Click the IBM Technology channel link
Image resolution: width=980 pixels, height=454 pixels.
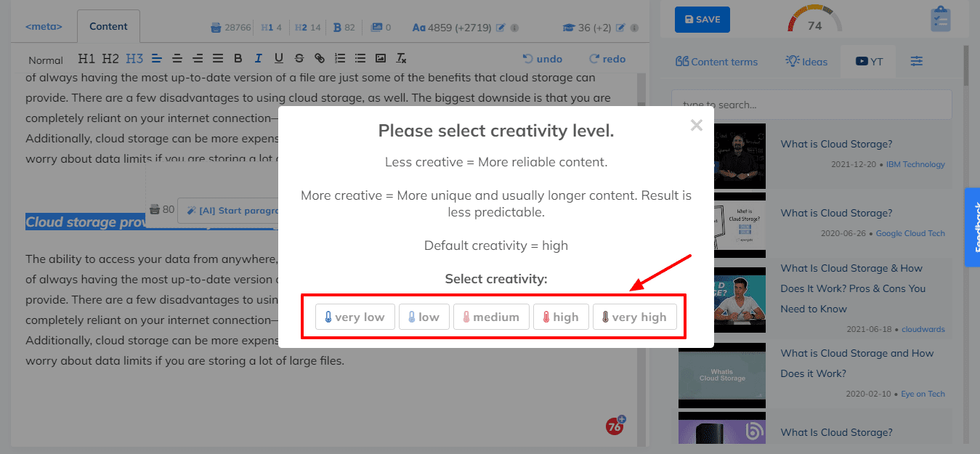914,164
